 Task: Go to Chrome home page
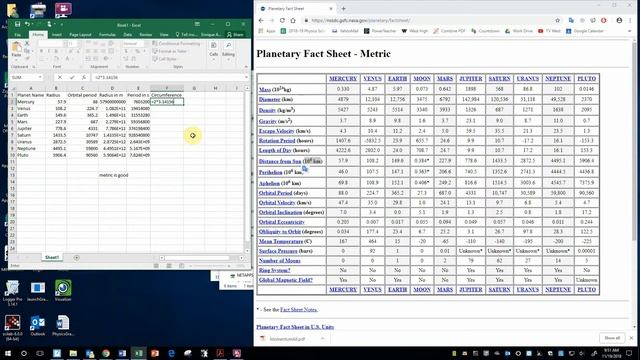coord(293,20)
